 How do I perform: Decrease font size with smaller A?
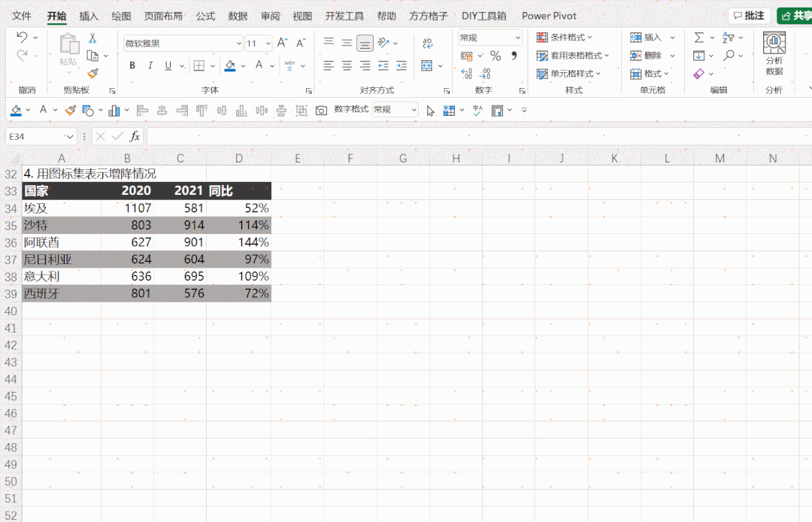pyautogui.click(x=301, y=42)
